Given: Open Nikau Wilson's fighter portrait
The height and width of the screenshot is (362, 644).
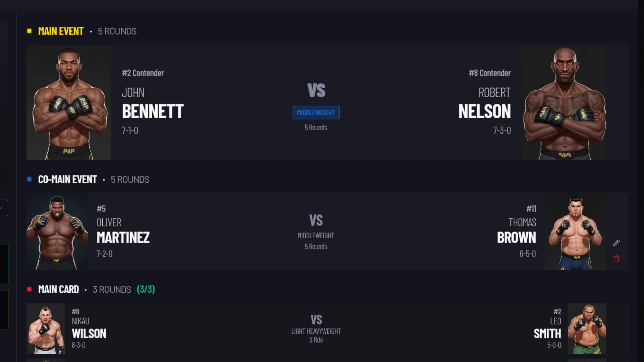Looking at the screenshot, I should coord(46,328).
